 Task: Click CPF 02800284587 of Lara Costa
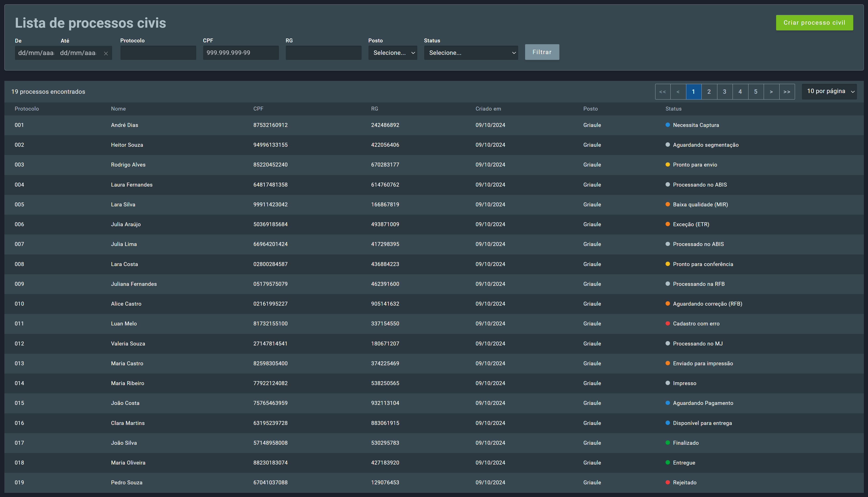(x=270, y=264)
